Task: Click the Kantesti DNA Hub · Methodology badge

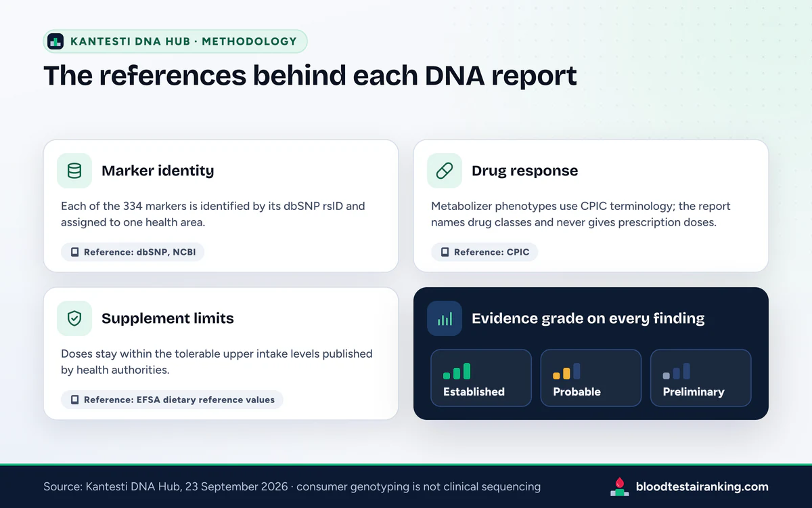Action: (x=175, y=41)
